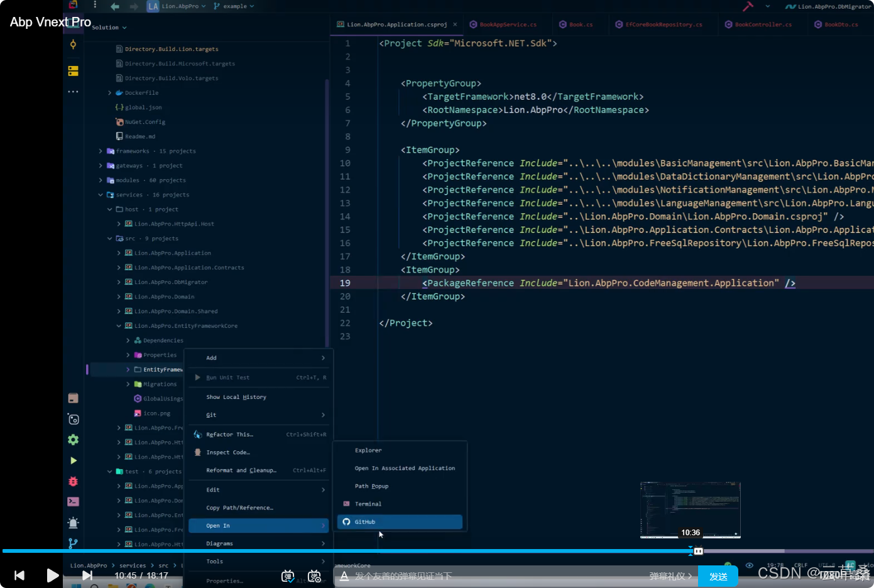The width and height of the screenshot is (874, 588).
Task: Expand the frameworks folder
Action: 101,151
